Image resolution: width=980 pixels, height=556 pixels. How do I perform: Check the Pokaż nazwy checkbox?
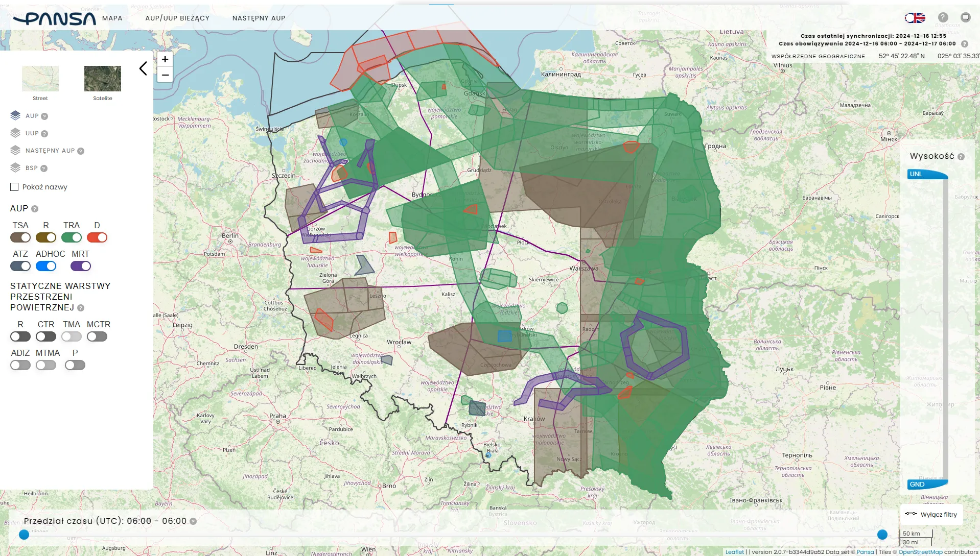pyautogui.click(x=14, y=187)
